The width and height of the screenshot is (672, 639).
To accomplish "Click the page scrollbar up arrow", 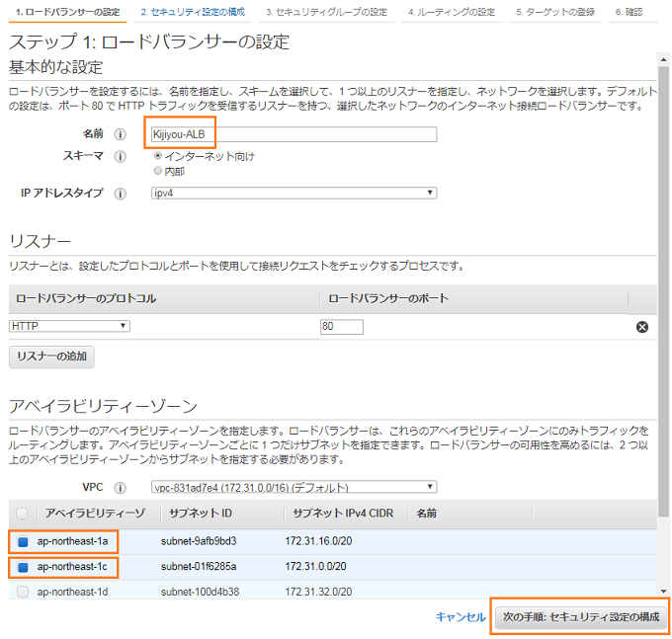I will (663, 59).
